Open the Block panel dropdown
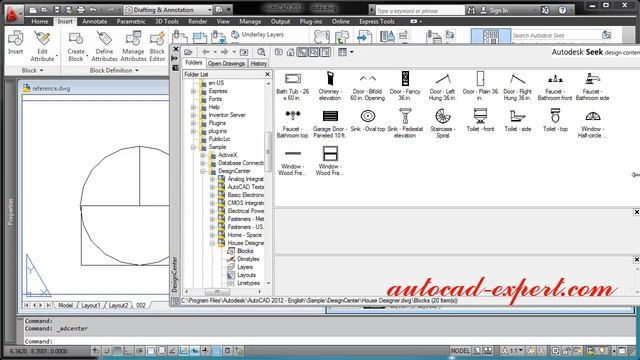 [33, 70]
